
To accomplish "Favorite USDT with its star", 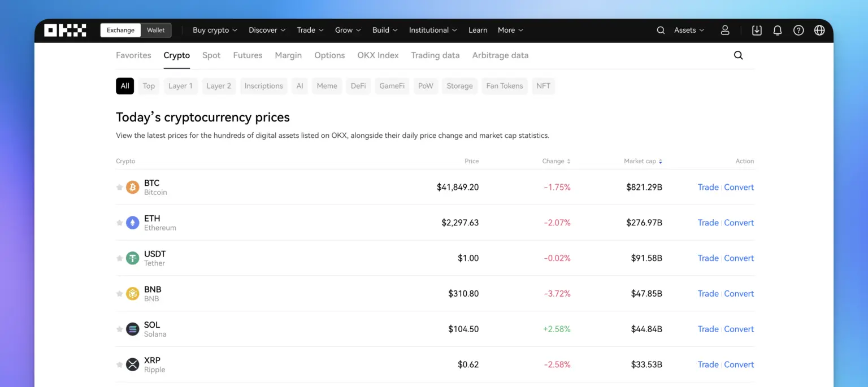I will tap(119, 258).
